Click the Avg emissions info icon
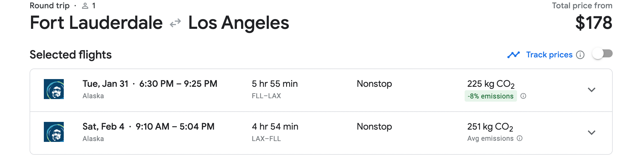The image size is (644, 165). pos(520,138)
